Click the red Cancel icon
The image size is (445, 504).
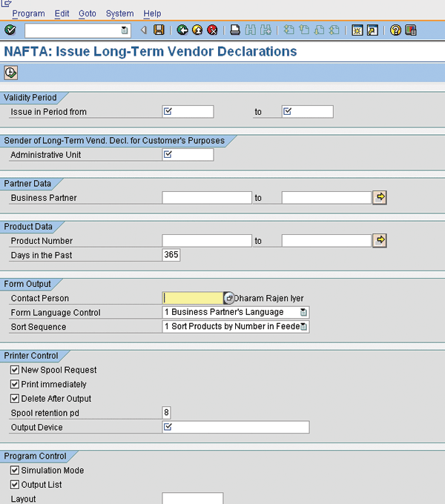[212, 30]
